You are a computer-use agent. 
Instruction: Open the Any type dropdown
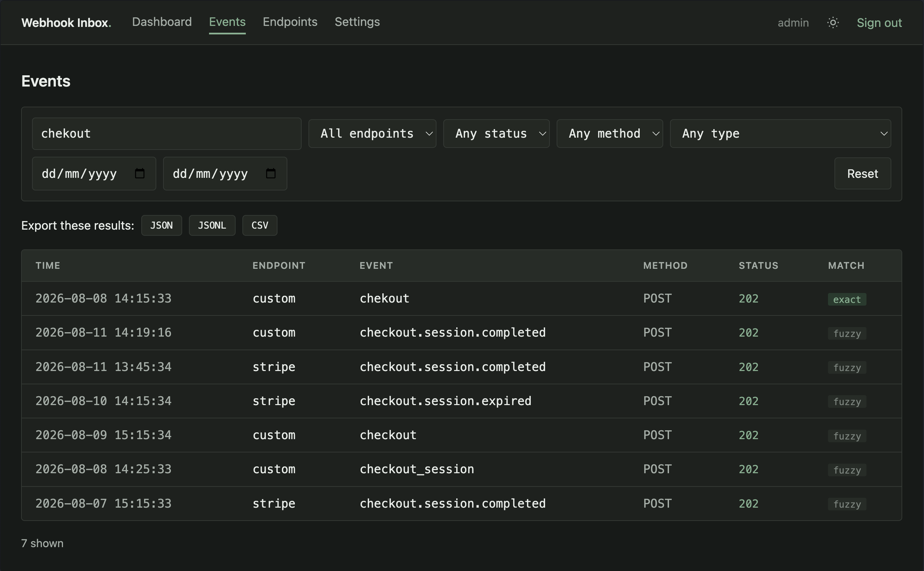pos(780,133)
